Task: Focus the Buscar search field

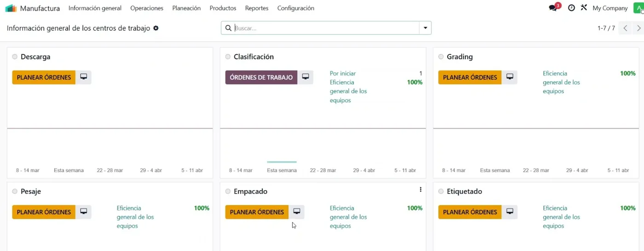Action: [x=326, y=28]
